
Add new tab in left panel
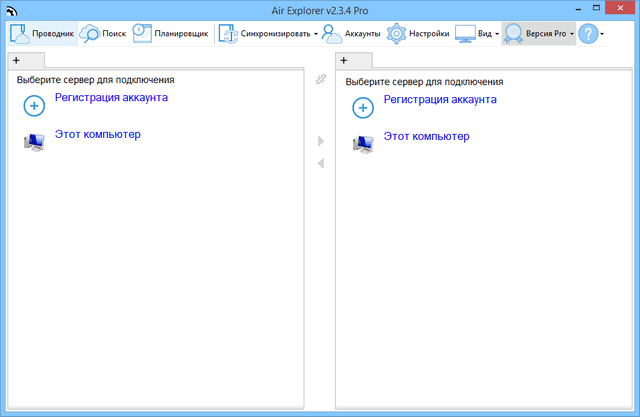[x=16, y=61]
